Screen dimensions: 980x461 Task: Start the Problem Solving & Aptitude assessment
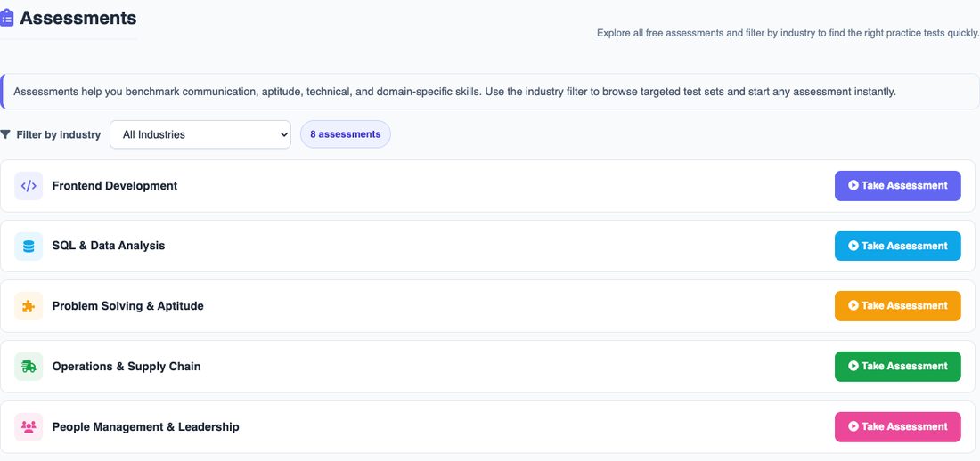[897, 306]
